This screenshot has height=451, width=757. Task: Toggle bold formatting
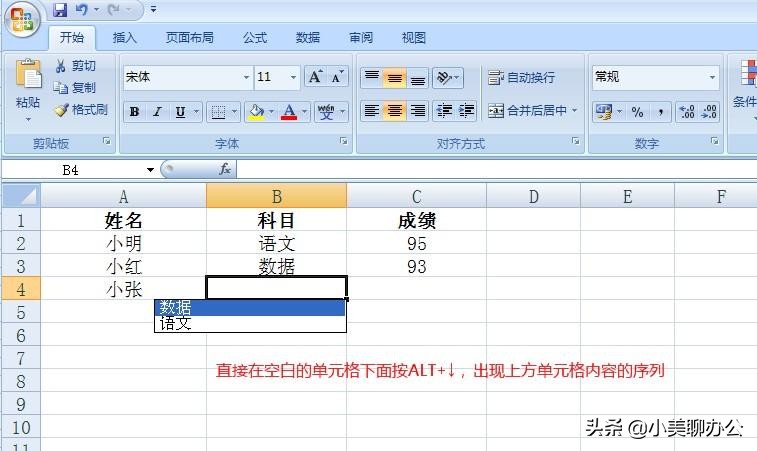click(134, 112)
